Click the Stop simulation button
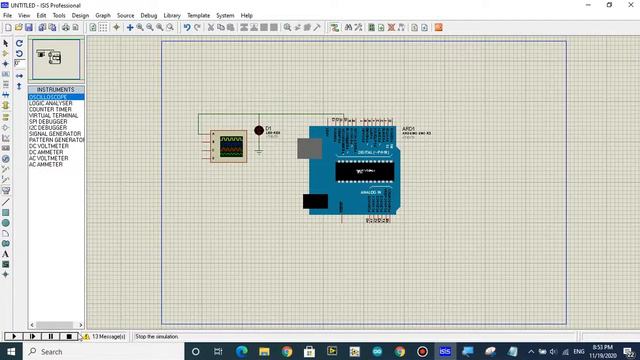This screenshot has width=640, height=360. (x=69, y=336)
